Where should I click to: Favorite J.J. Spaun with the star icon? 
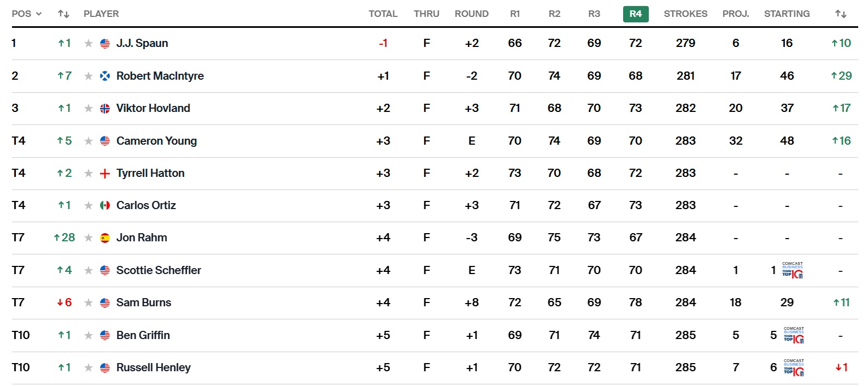89,44
